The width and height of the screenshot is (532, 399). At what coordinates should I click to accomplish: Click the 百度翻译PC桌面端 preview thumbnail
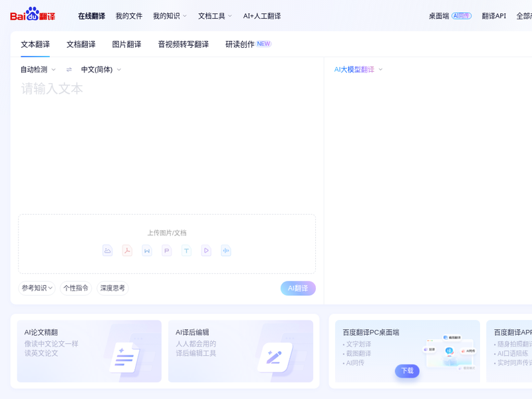point(450,352)
